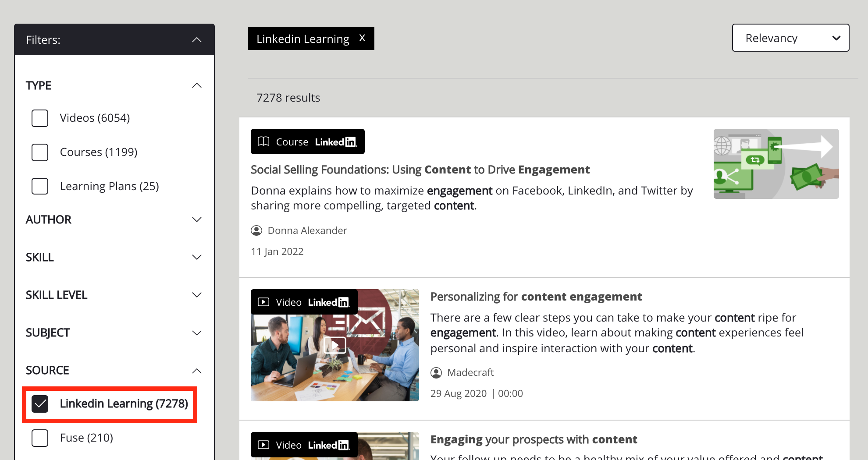The image size is (868, 460).
Task: Expand the AUTHOR filter section
Action: pyautogui.click(x=197, y=219)
